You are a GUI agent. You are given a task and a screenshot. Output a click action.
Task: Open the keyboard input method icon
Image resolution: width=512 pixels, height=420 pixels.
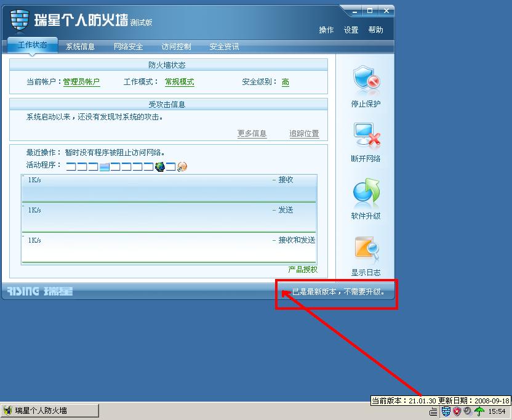(x=433, y=411)
